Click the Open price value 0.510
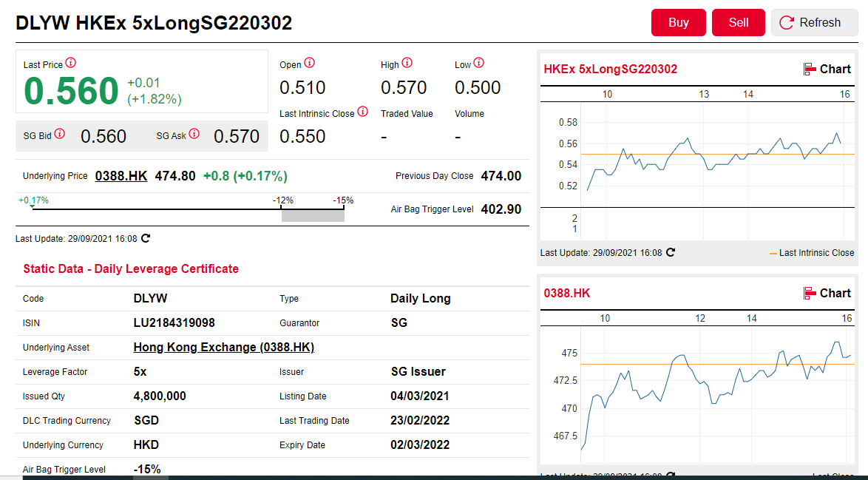The image size is (868, 480). coord(302,87)
